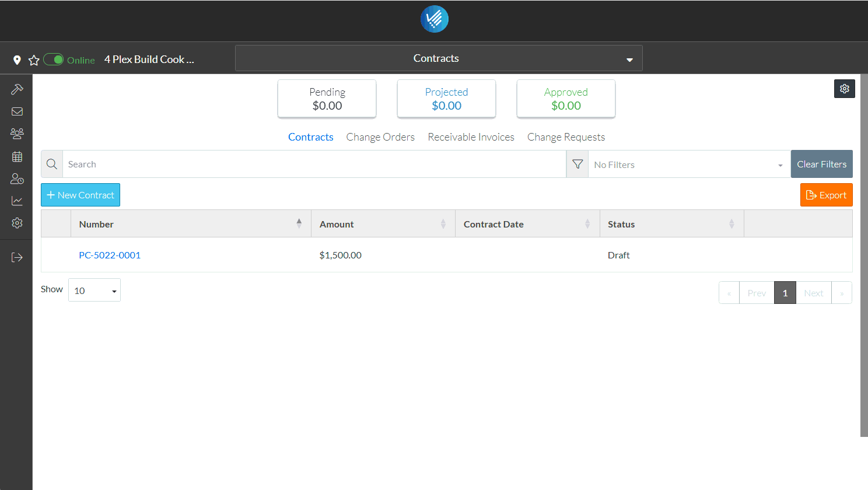Screen dimensions: 868x490
Task: Click the Clear Filters button
Action: point(822,164)
